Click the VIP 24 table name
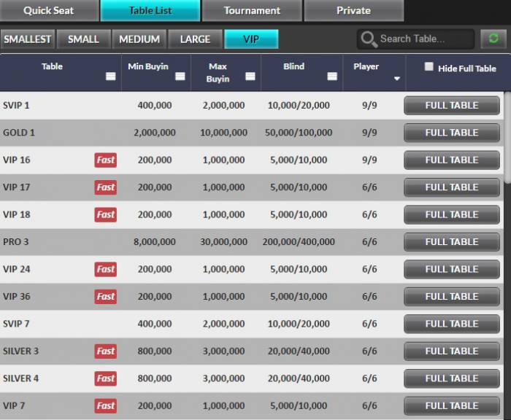The height and width of the screenshot is (420, 511). [x=16, y=269]
